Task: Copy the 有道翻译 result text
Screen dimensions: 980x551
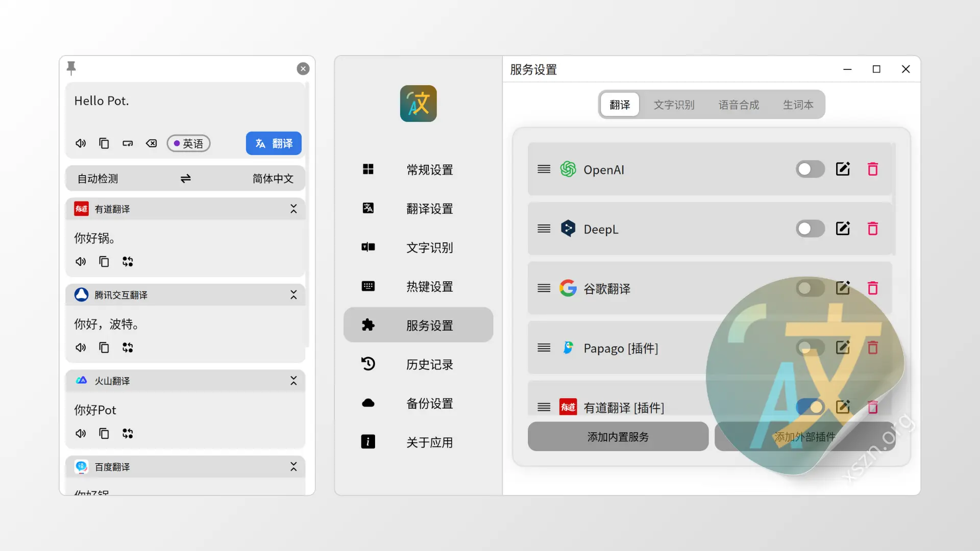Action: [x=104, y=261]
